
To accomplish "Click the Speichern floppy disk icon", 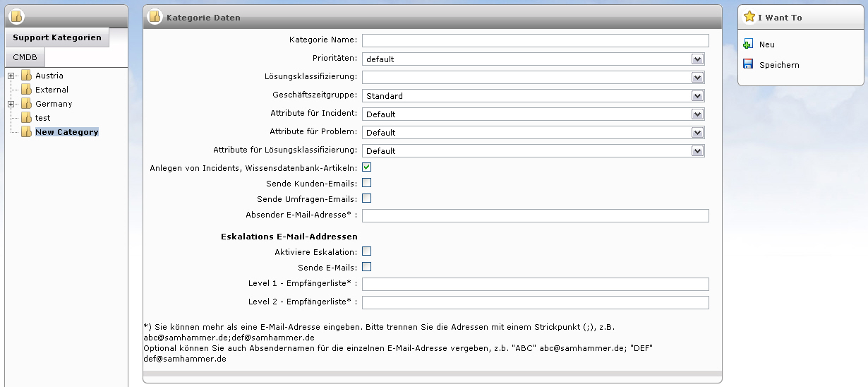I will [748, 65].
